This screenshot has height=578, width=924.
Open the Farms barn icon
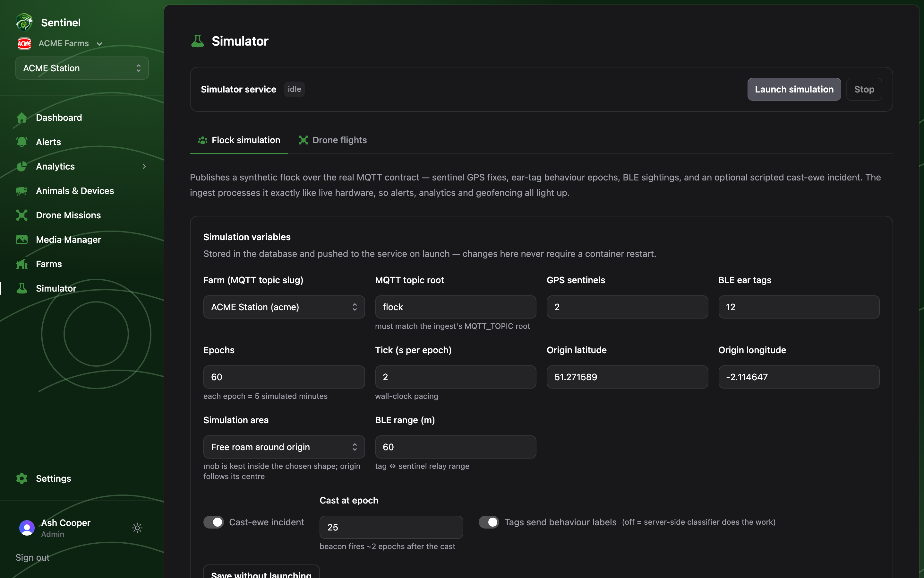click(22, 264)
